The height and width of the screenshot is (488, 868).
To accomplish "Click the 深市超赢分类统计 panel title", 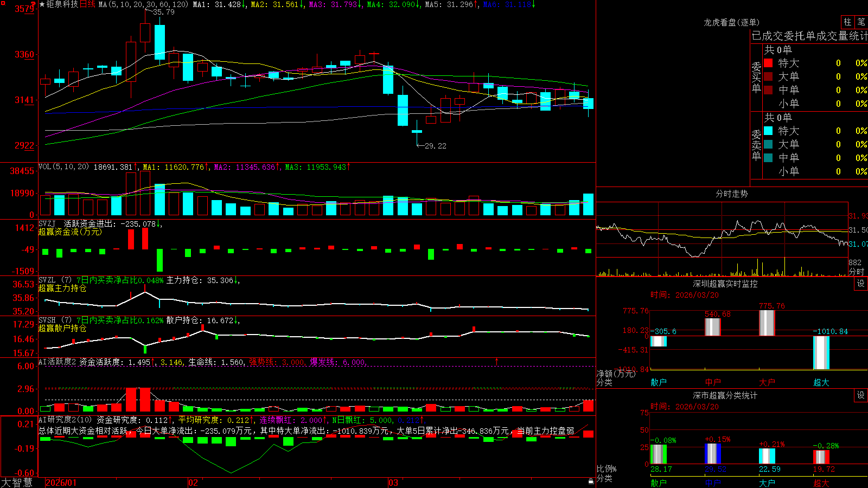I will pos(725,395).
